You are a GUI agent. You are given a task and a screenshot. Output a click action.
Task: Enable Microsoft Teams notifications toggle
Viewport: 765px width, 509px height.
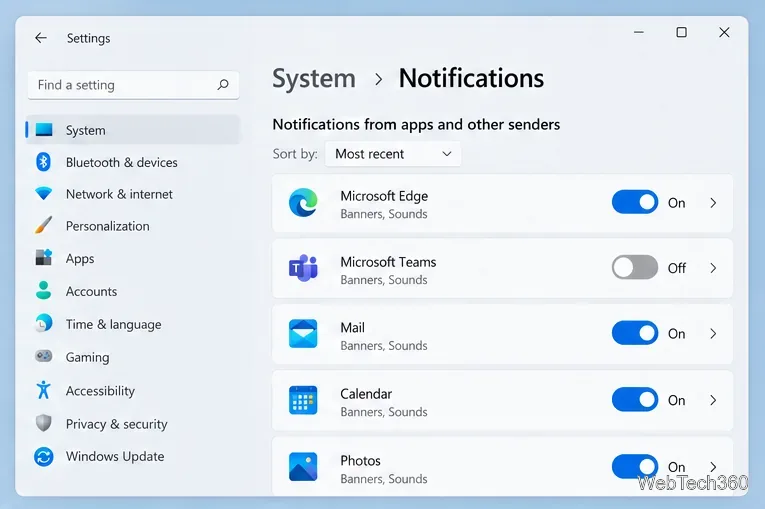[x=635, y=267]
